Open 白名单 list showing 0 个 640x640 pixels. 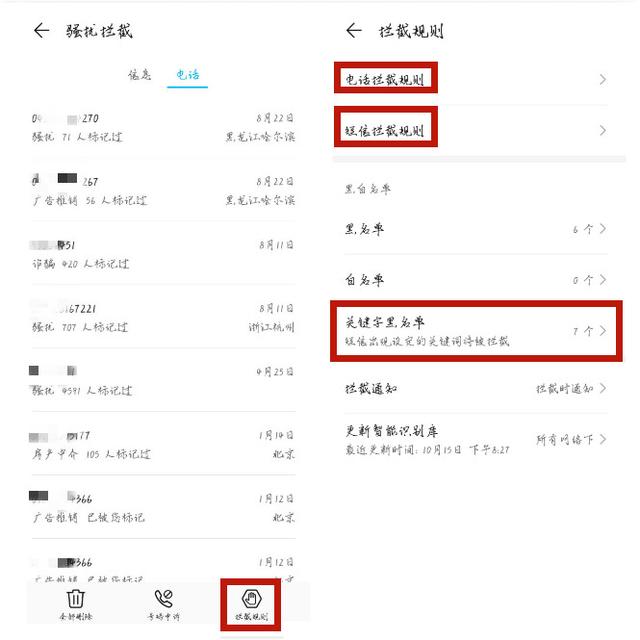coord(475,280)
